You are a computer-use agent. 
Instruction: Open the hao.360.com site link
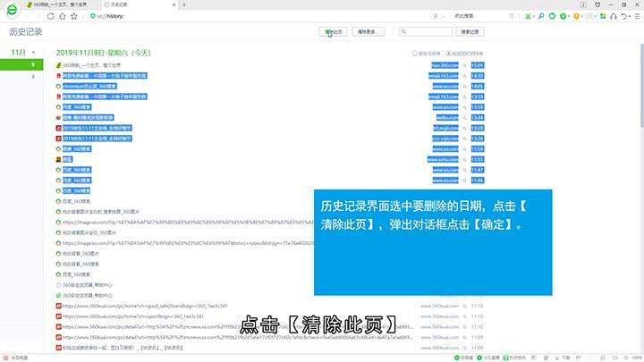(445, 65)
